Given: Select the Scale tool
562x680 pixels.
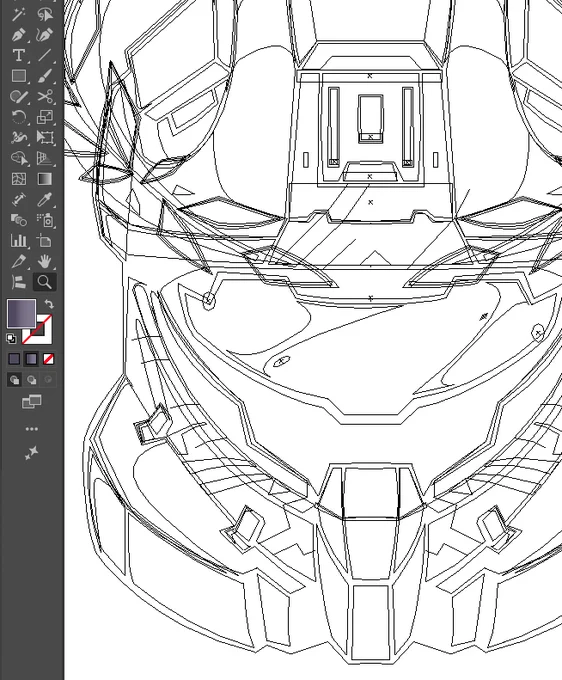Looking at the screenshot, I should (x=45, y=117).
